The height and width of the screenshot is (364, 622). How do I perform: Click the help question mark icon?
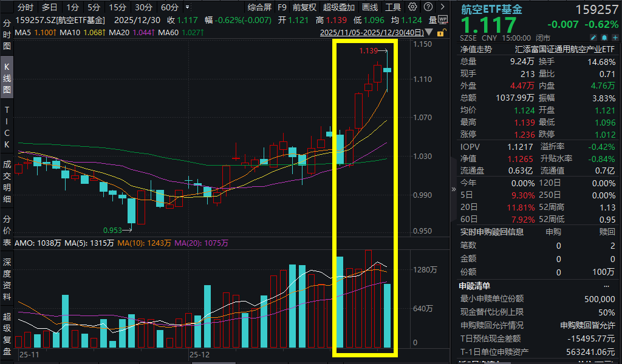[428, 7]
